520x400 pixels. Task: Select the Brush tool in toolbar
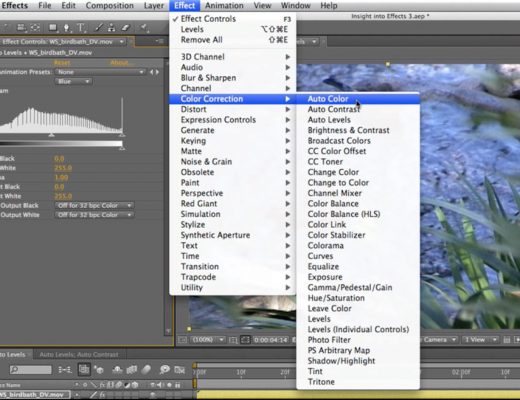click(98, 28)
